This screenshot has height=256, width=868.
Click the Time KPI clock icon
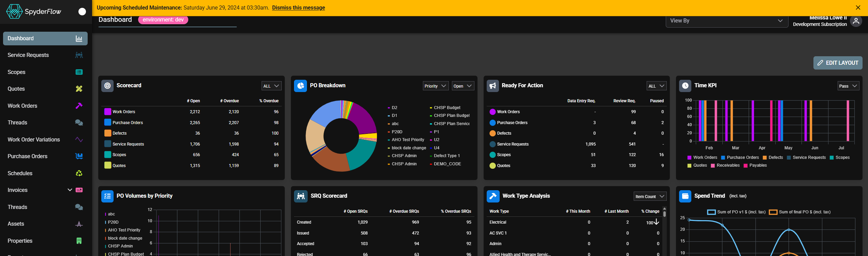[x=685, y=86]
